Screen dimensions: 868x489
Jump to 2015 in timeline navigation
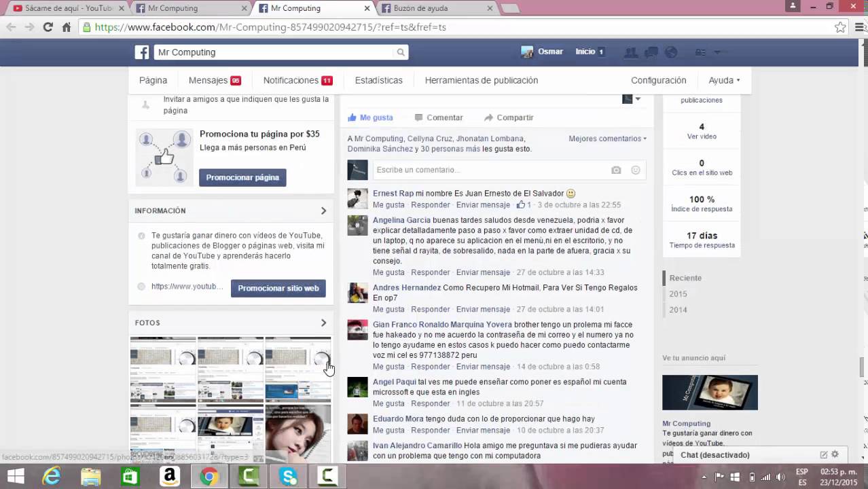pyautogui.click(x=678, y=294)
